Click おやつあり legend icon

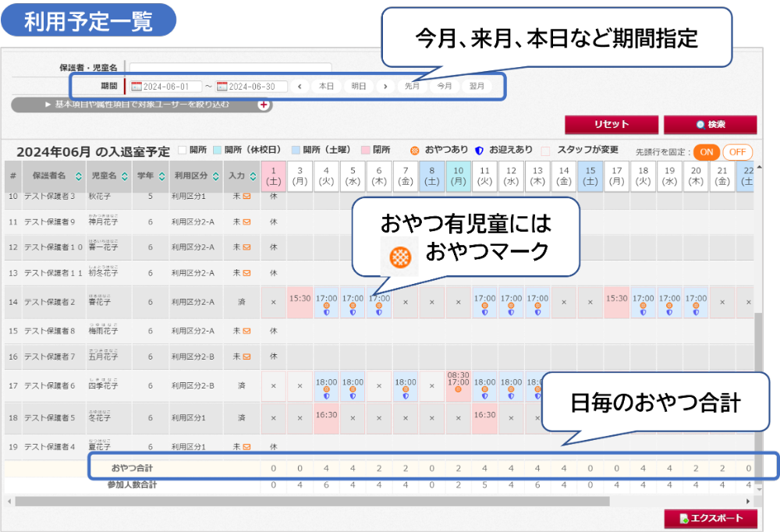[x=414, y=151]
